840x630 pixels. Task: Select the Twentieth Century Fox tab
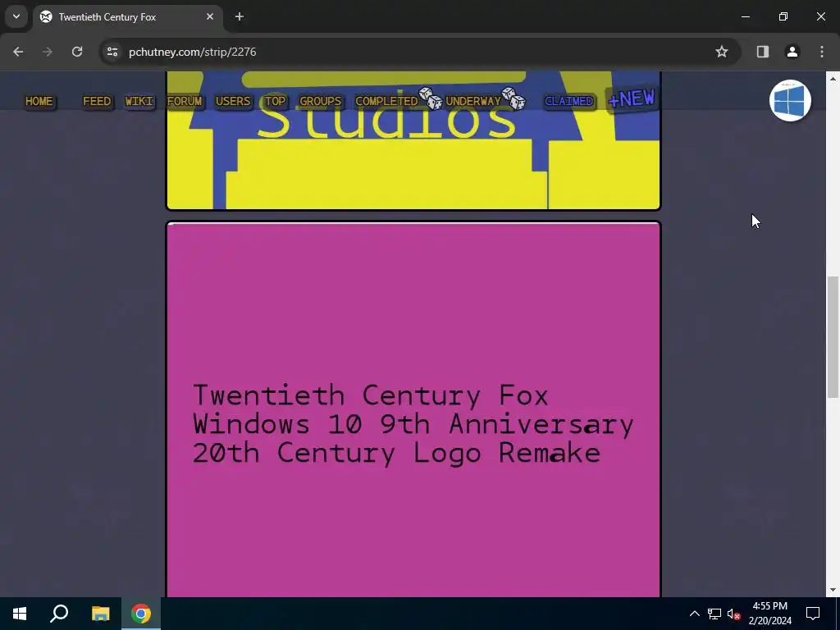pyautogui.click(x=128, y=17)
